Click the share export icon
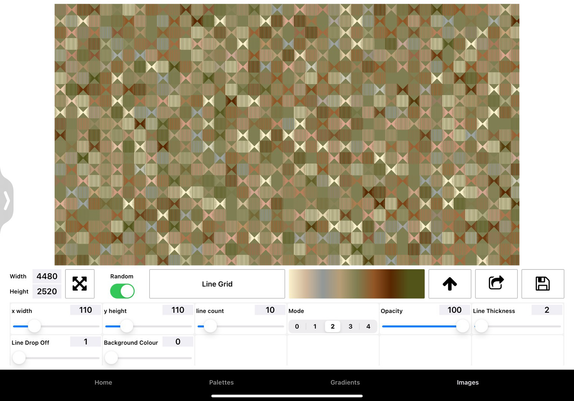Screen dimensions: 574x401 tap(496, 284)
